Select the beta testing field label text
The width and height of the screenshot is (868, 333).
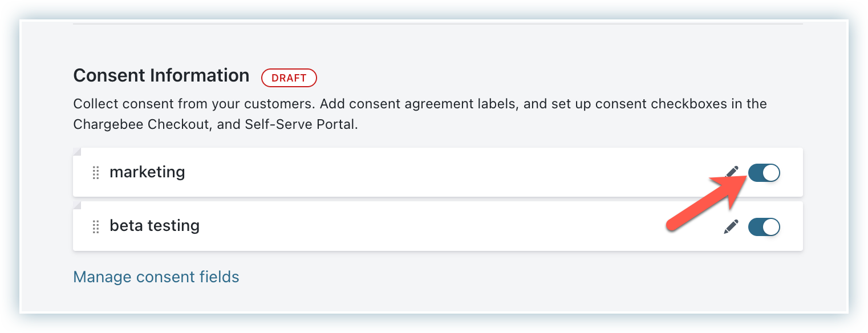tap(155, 226)
